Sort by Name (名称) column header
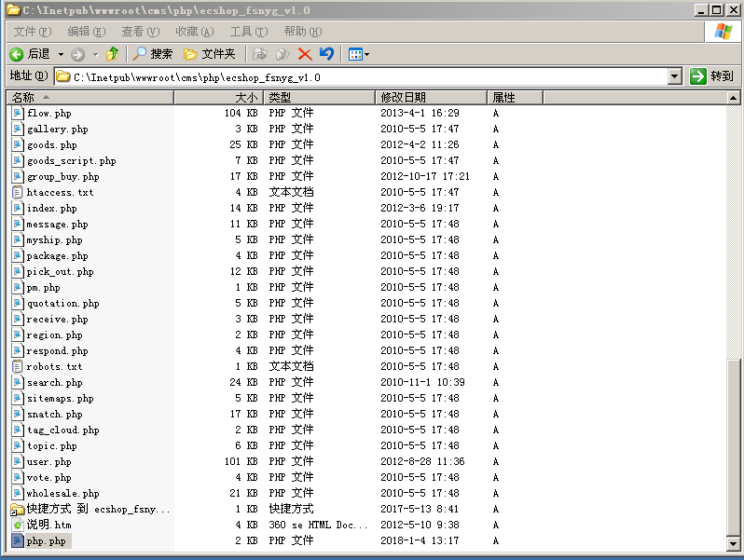The height and width of the screenshot is (560, 744). 90,98
